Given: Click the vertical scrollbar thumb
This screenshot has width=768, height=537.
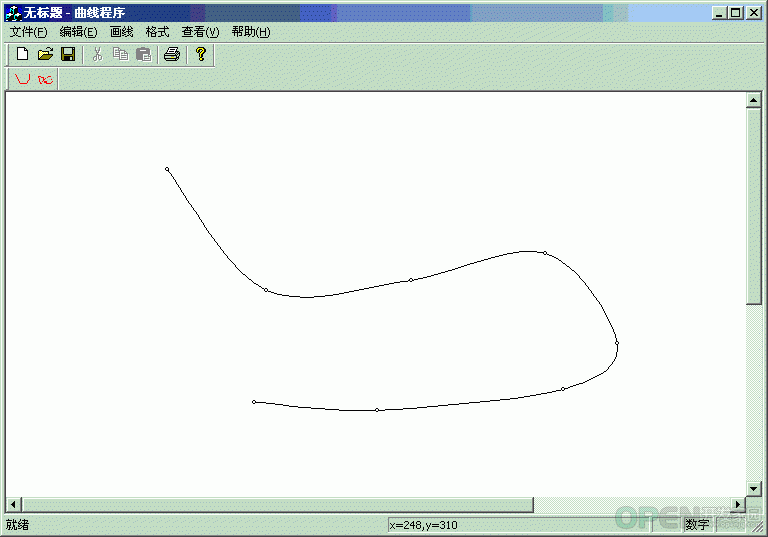Looking at the screenshot, I should [x=753, y=206].
